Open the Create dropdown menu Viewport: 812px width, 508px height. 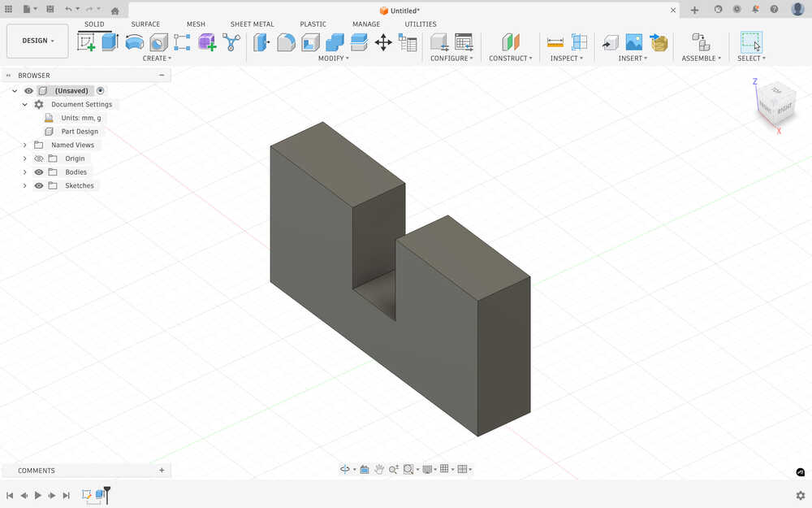(157, 59)
